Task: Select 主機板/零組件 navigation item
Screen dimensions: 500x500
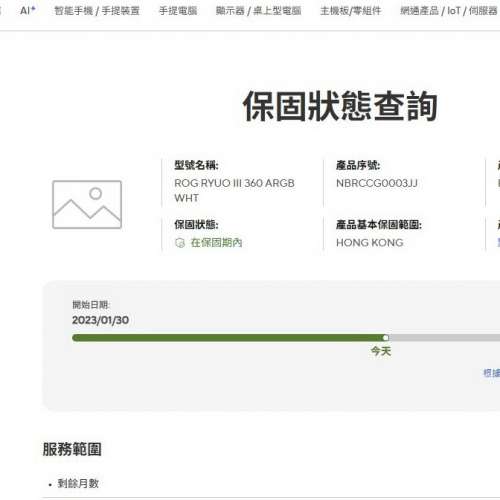Action: click(x=350, y=11)
